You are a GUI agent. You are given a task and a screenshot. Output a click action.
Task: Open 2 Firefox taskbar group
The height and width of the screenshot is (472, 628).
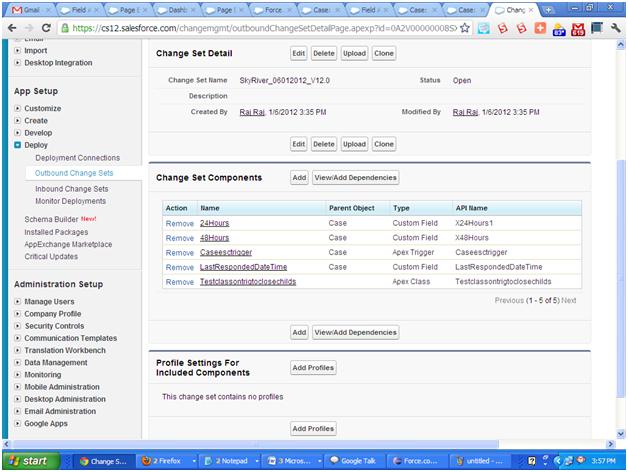167,461
